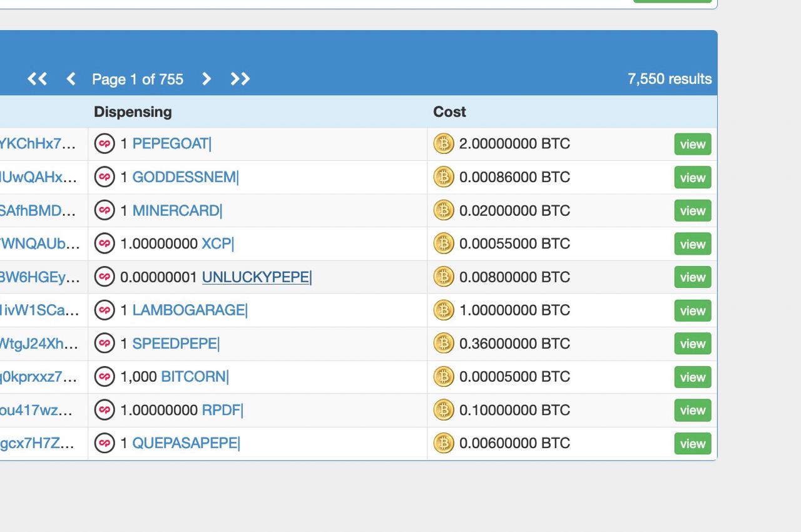Click the Counterparty icon beside MINERCARD
The width and height of the screenshot is (801, 532).
coord(105,210)
